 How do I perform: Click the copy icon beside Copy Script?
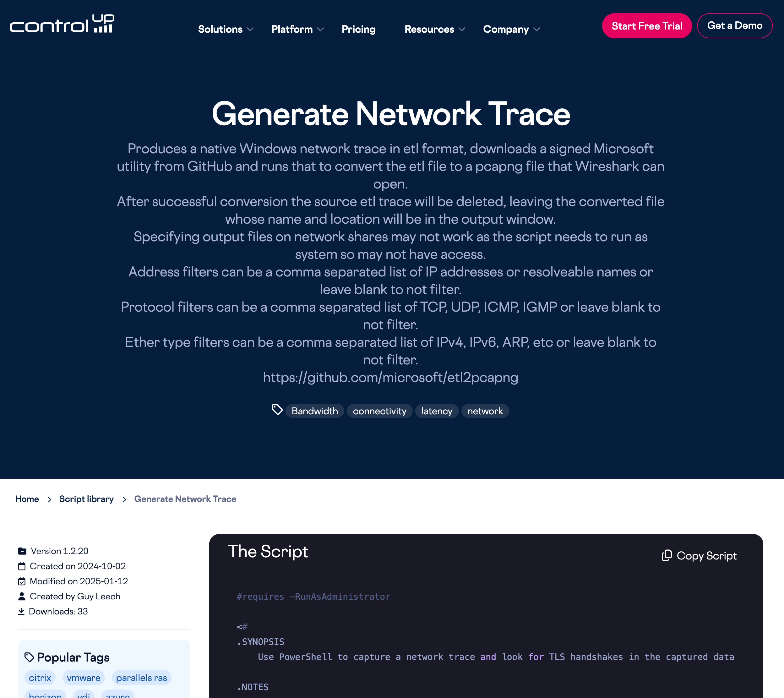click(667, 555)
